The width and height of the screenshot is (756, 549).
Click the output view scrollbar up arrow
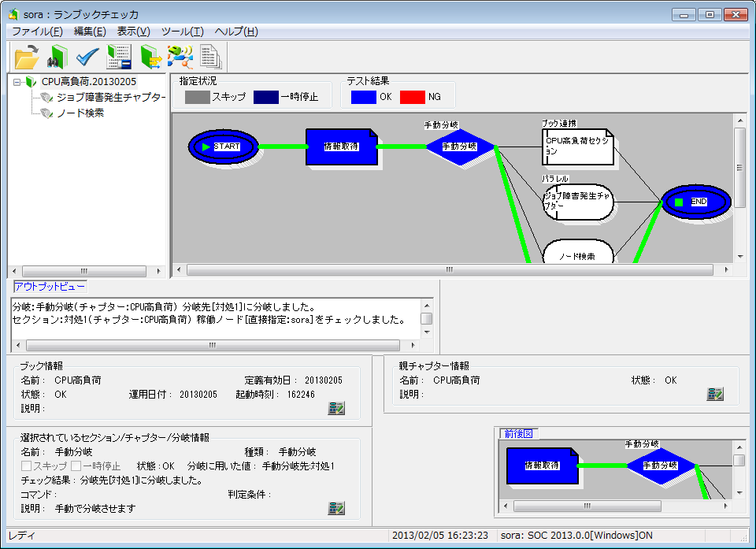pyautogui.click(x=427, y=306)
